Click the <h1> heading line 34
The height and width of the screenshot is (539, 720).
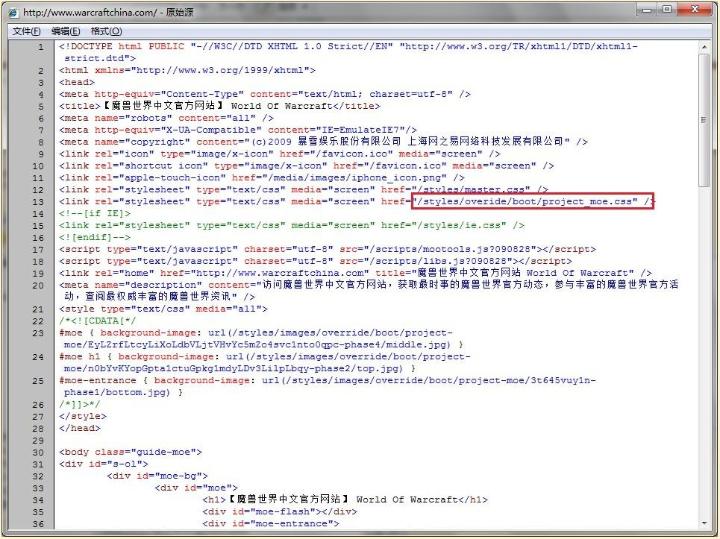pyautogui.click(x=345, y=500)
